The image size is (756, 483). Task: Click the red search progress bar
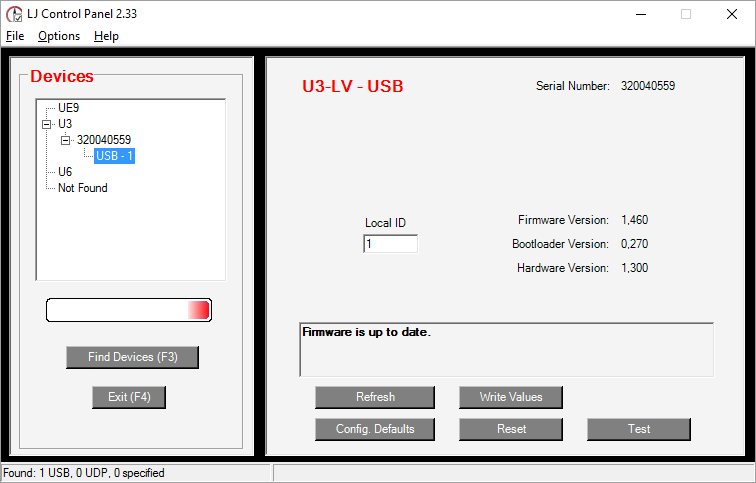coord(129,310)
